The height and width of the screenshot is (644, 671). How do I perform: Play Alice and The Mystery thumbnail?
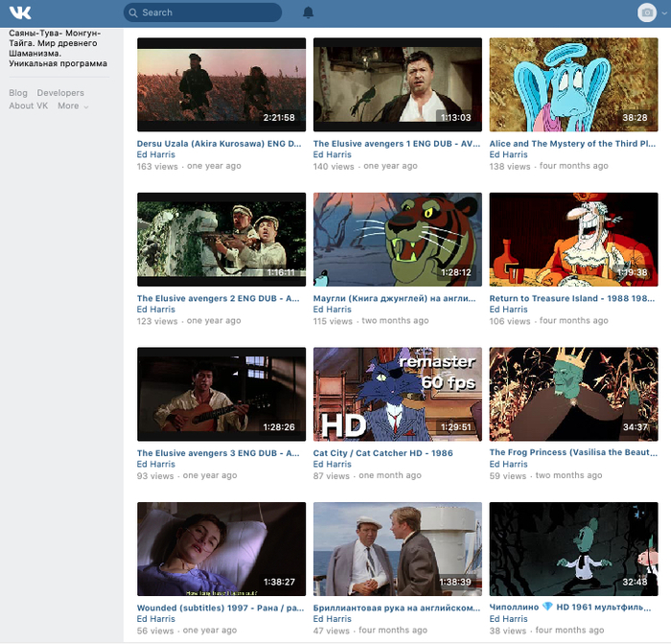pyautogui.click(x=574, y=84)
